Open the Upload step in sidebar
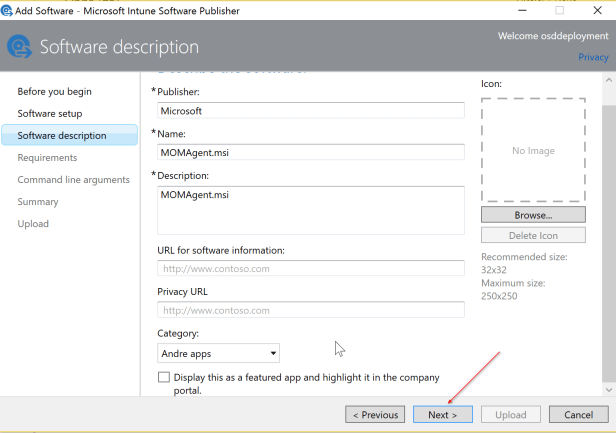Viewport: 616px width, 433px height. [33, 224]
